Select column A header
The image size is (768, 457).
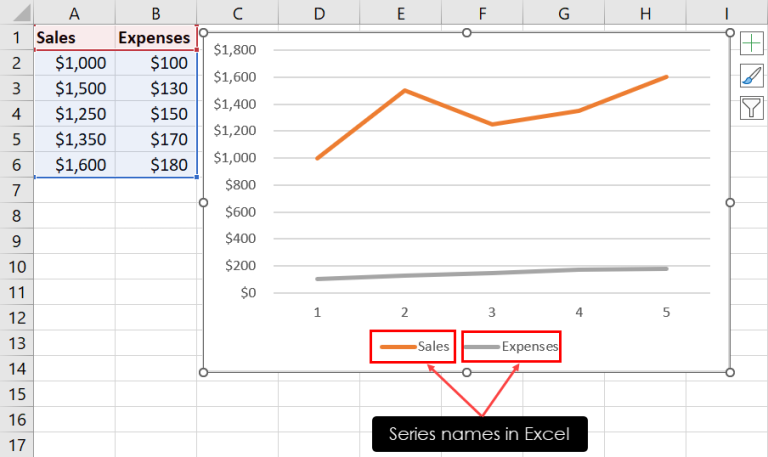pyautogui.click(x=74, y=13)
